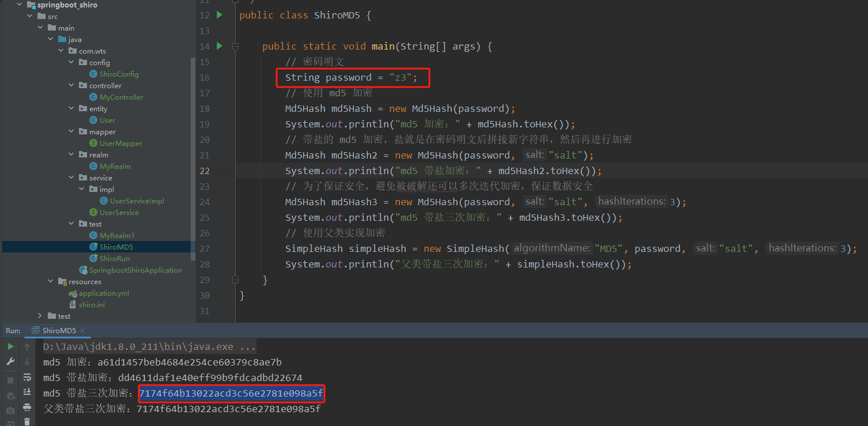868x426 pixels.
Task: Toggle soft-wrap in the console output
Action: 27,377
